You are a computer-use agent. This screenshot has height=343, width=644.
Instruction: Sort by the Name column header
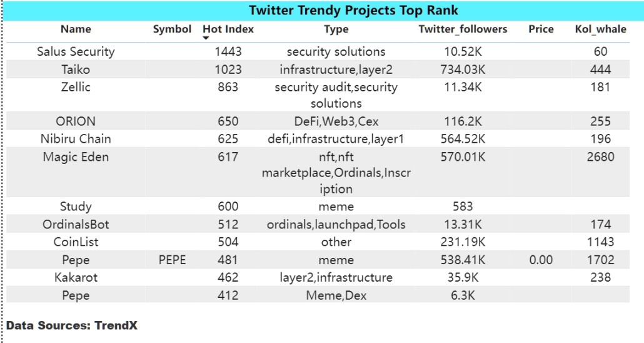pyautogui.click(x=76, y=29)
